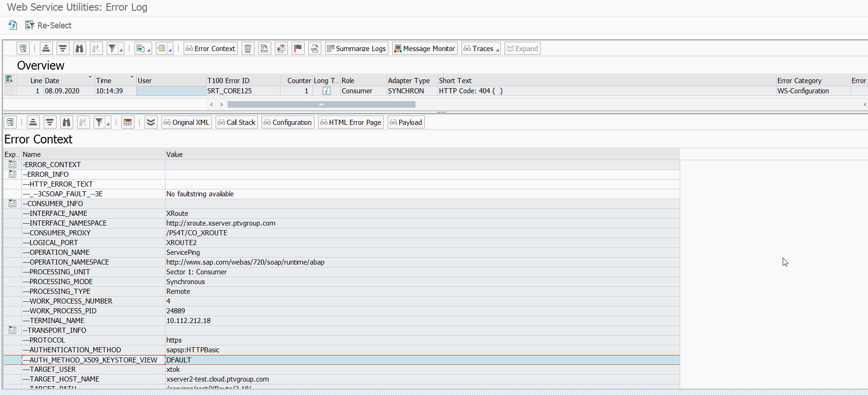Sort ascending in the Error Context toolbar
This screenshot has width=868, height=395.
coord(33,123)
